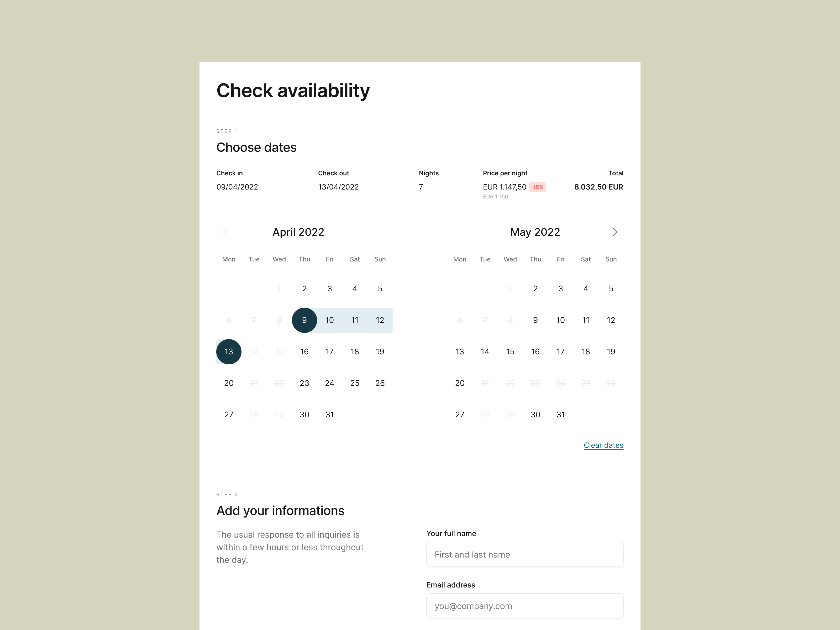Image resolution: width=840 pixels, height=630 pixels.
Task: Choose May 31 in the calendar
Action: point(560,415)
